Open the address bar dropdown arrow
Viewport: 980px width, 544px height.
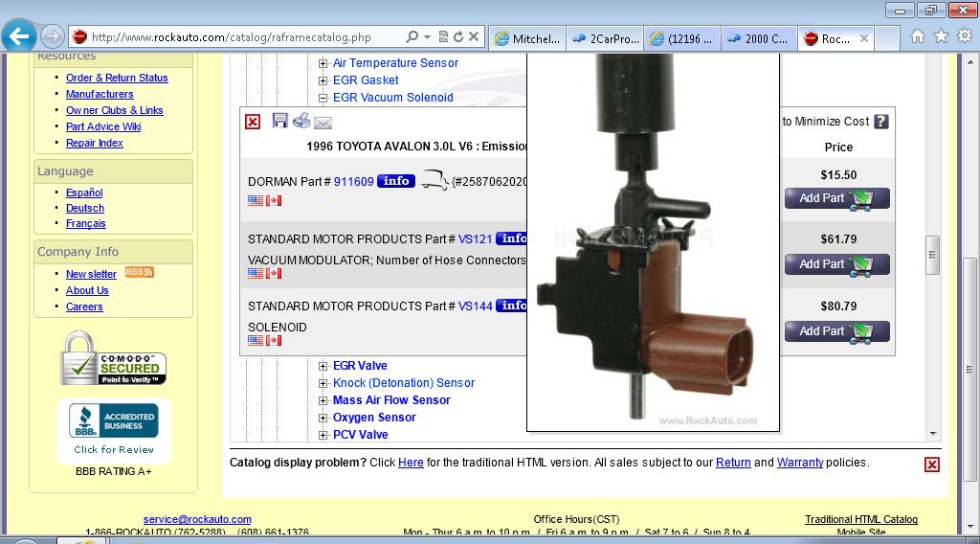point(428,37)
